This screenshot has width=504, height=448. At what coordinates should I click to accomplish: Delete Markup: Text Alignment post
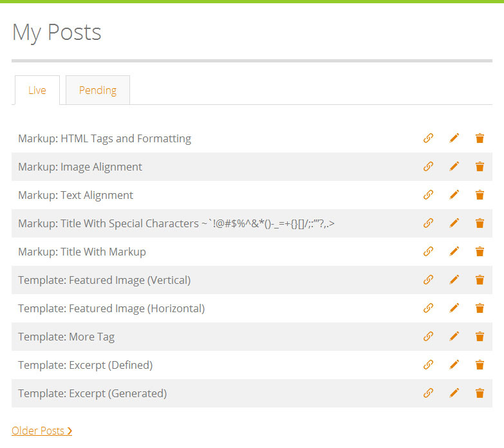pyautogui.click(x=480, y=195)
